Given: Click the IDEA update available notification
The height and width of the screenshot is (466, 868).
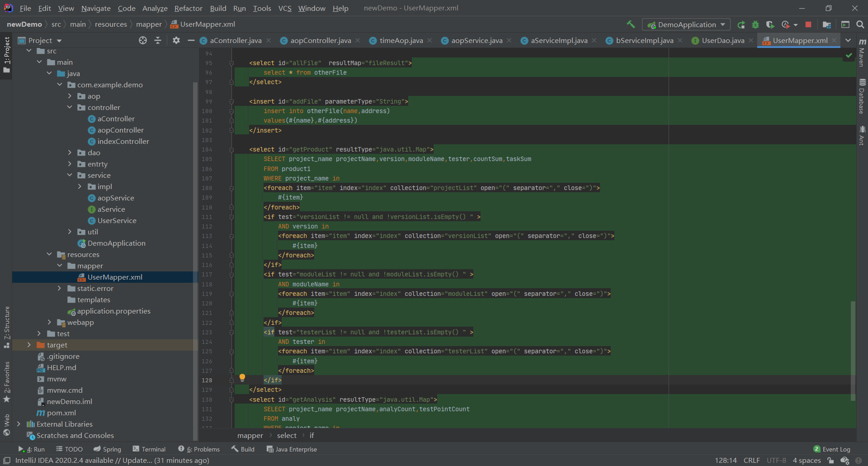Looking at the screenshot, I should [x=112, y=460].
